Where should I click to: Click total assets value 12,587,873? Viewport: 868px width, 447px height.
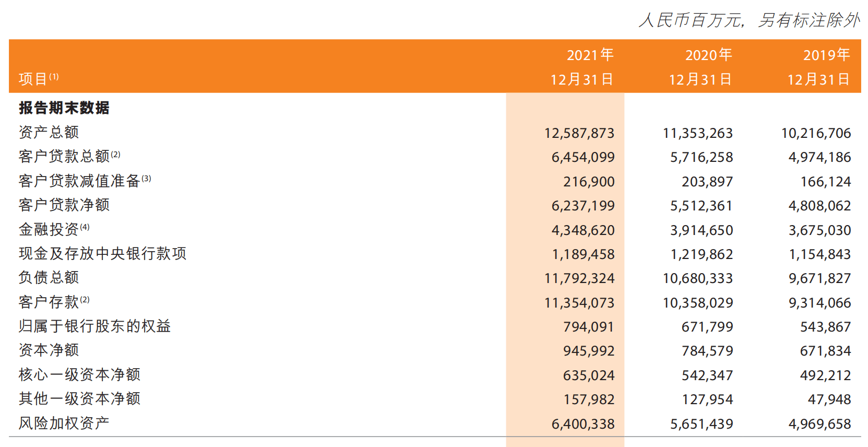coord(579,133)
